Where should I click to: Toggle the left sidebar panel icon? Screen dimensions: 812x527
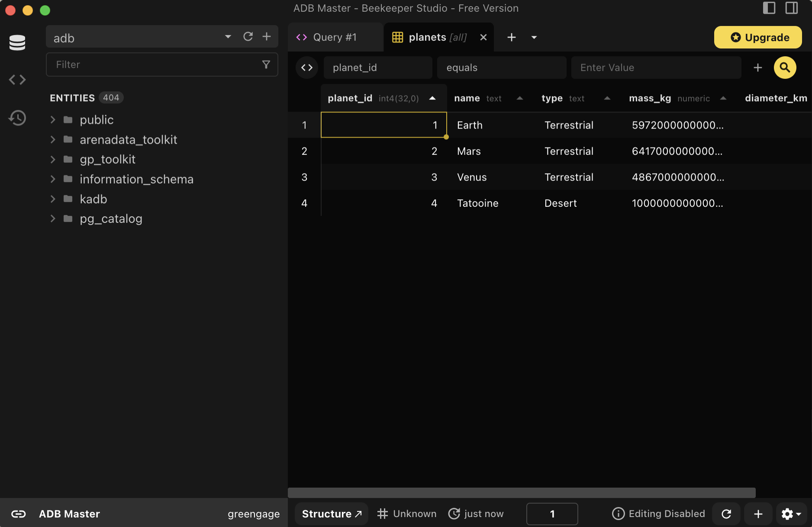[769, 8]
